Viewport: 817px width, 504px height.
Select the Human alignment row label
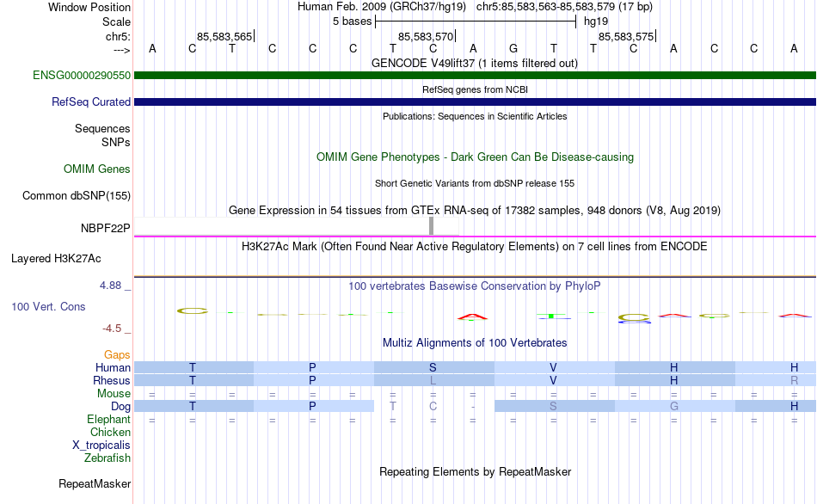[113, 367]
